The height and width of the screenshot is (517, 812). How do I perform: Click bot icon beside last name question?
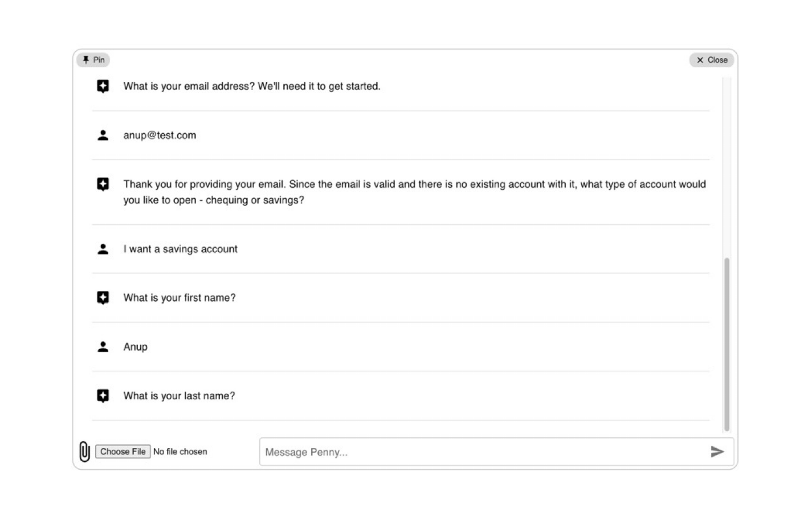(x=103, y=396)
